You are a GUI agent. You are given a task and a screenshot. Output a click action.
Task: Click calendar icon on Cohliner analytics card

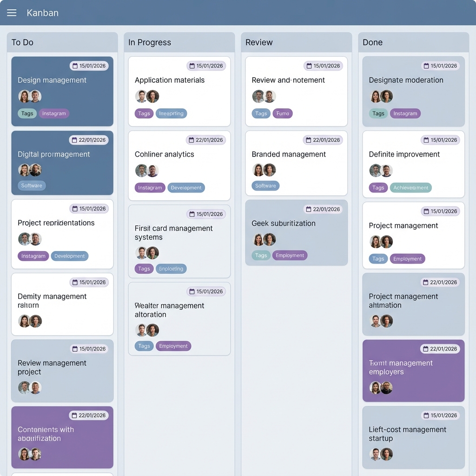click(x=192, y=140)
